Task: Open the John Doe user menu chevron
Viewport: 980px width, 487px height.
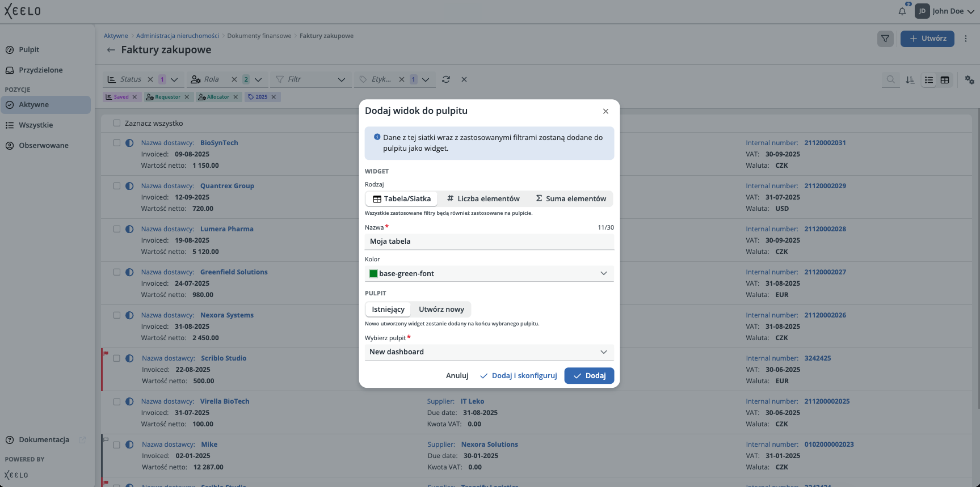Action: coord(971,11)
